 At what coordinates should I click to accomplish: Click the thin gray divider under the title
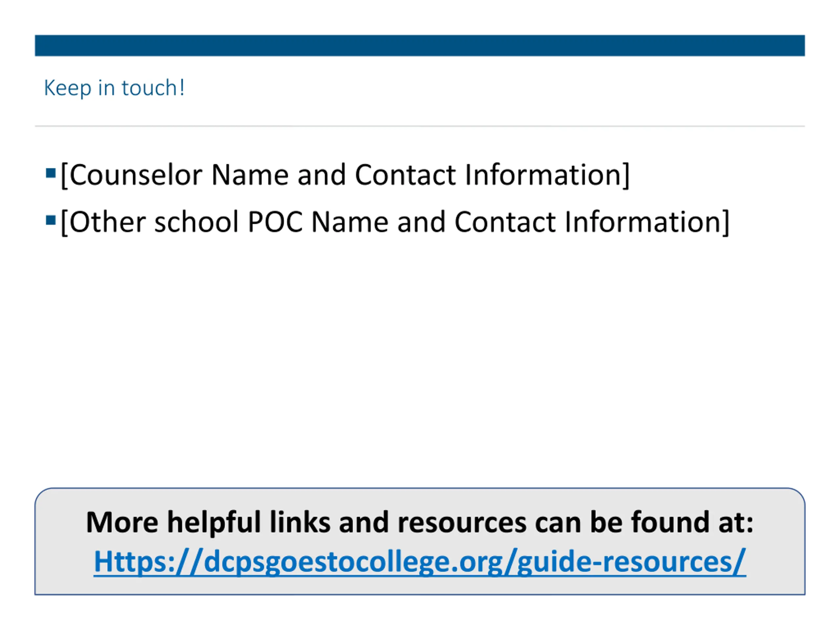point(420,126)
